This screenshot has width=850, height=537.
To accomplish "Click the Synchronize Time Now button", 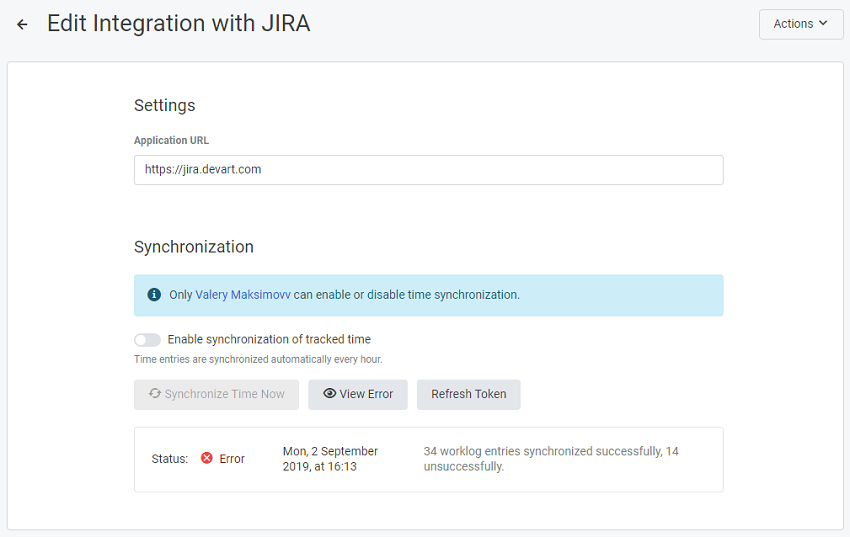I will point(216,394).
